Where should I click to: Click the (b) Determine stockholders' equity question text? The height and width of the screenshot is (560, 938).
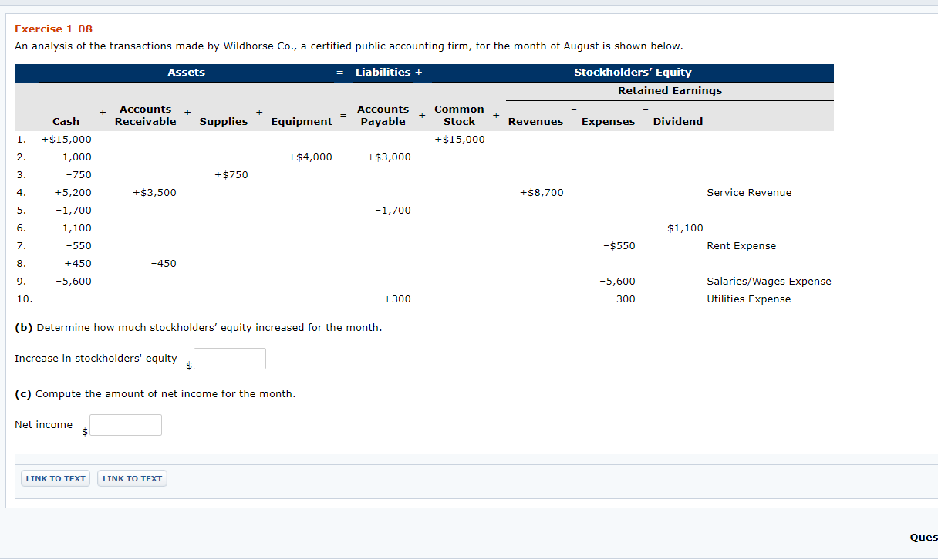click(198, 328)
